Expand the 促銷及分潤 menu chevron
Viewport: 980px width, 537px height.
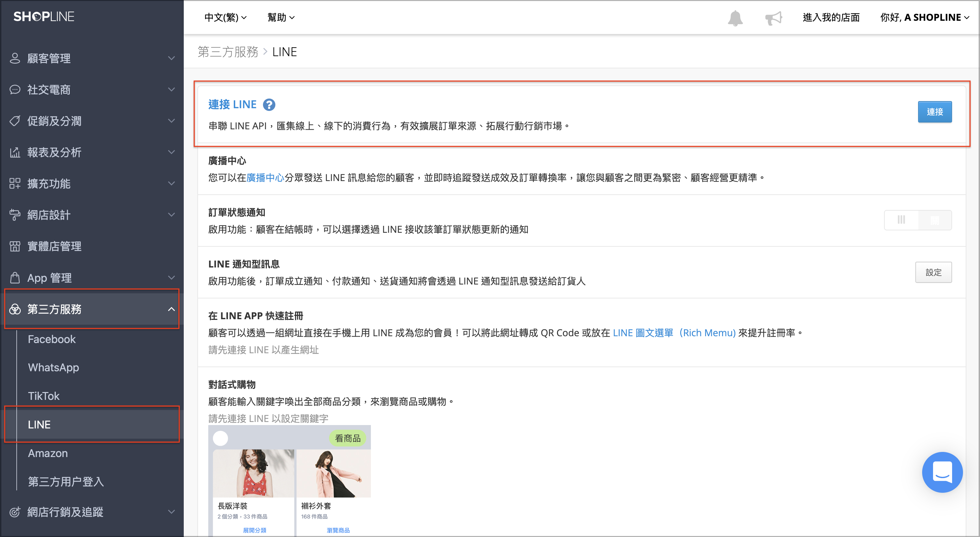[171, 121]
